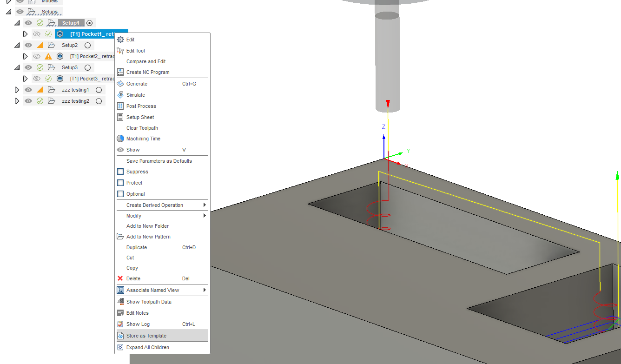Select Compare and Edit menu entry
The image size is (621, 364).
(x=145, y=61)
